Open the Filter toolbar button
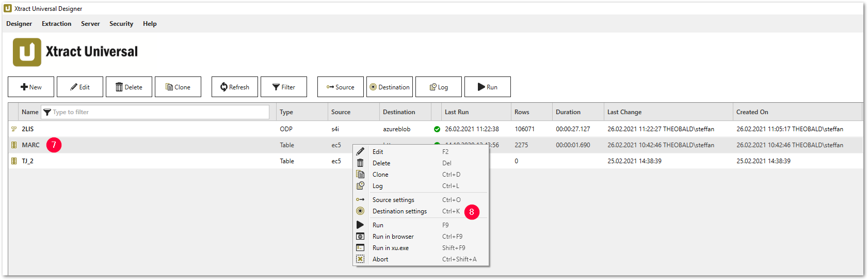The height and width of the screenshot is (280, 868). (x=284, y=87)
